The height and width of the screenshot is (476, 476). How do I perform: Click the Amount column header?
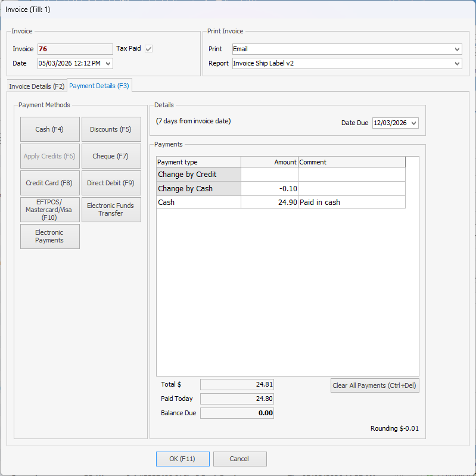[269, 162]
